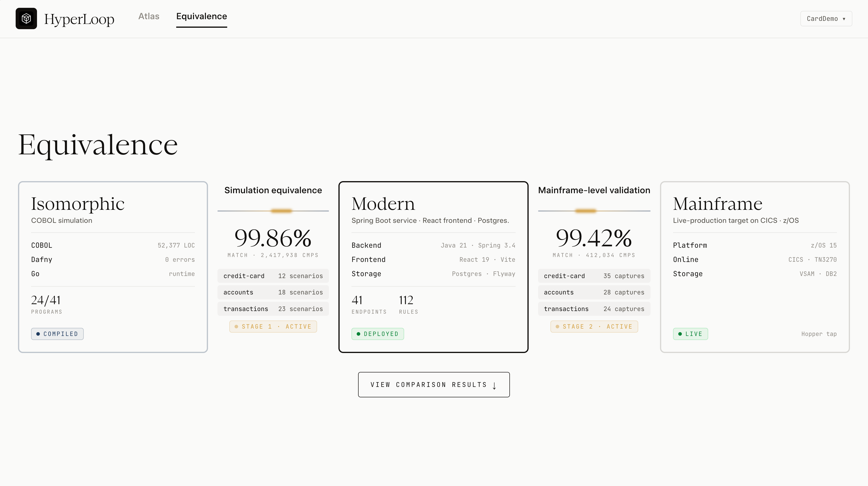This screenshot has height=486, width=868.
Task: Open transactions 23 scenarios row
Action: point(273,309)
